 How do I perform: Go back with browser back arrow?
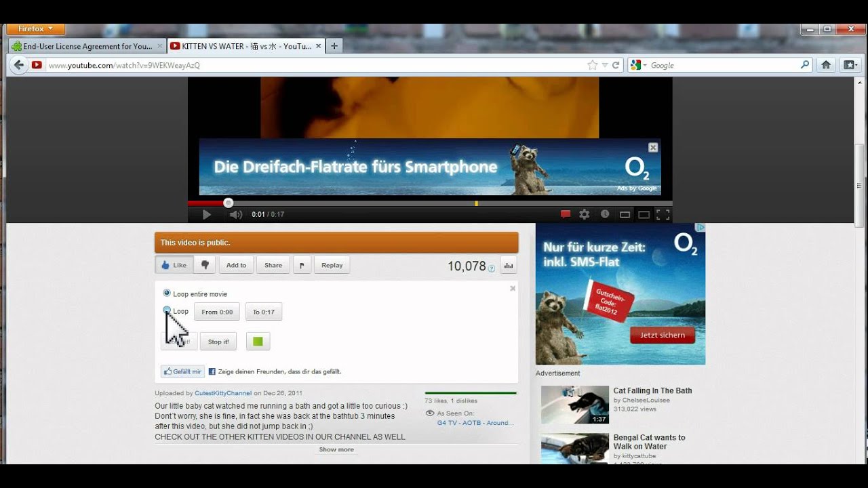18,65
